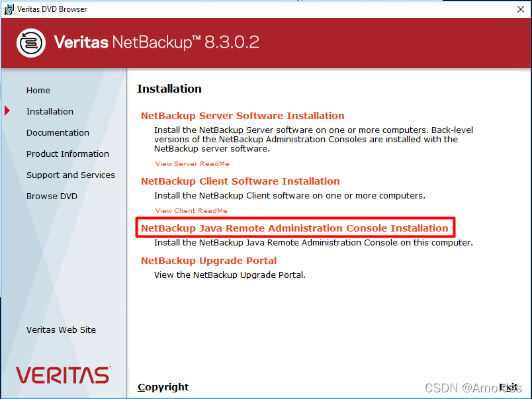Open Support and Services
532x399 pixels.
click(71, 175)
